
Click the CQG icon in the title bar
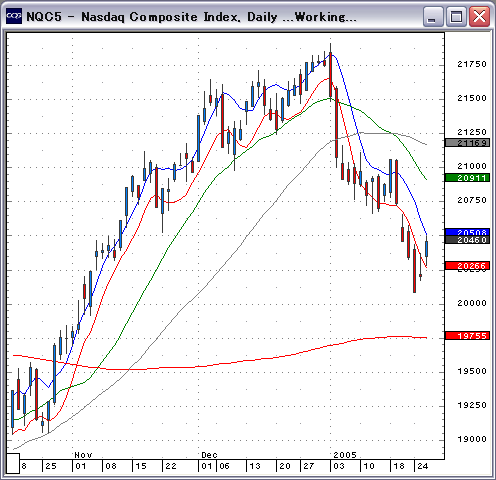point(14,16)
